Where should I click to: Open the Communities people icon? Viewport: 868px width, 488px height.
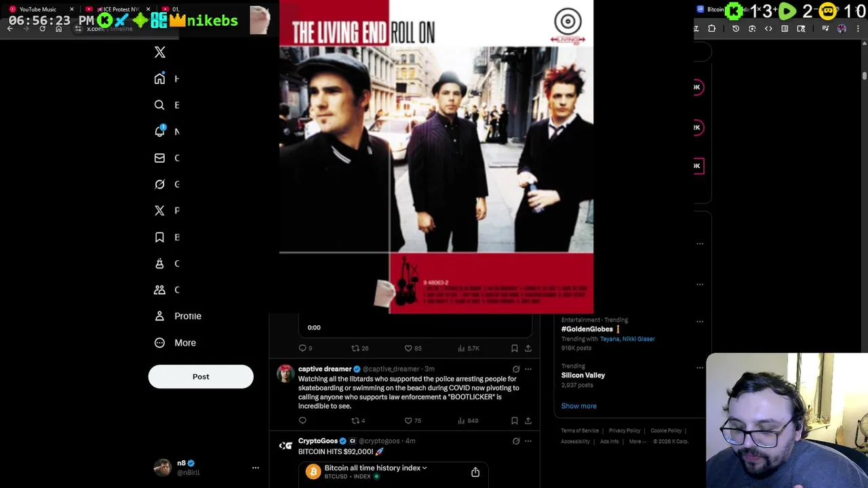click(x=159, y=289)
